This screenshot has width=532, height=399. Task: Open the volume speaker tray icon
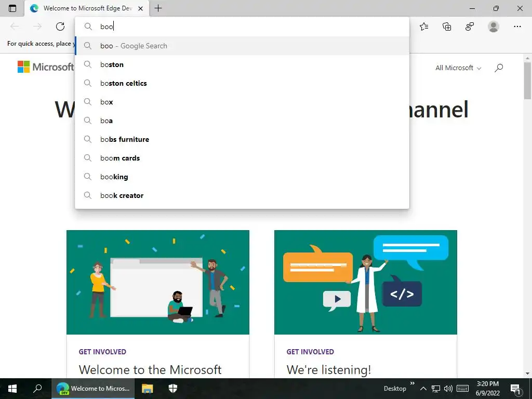448,389
